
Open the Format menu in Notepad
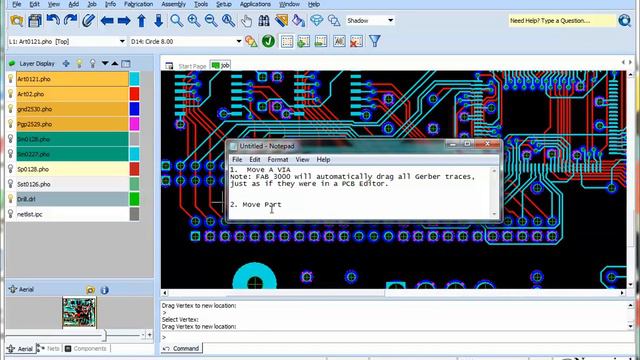278,160
